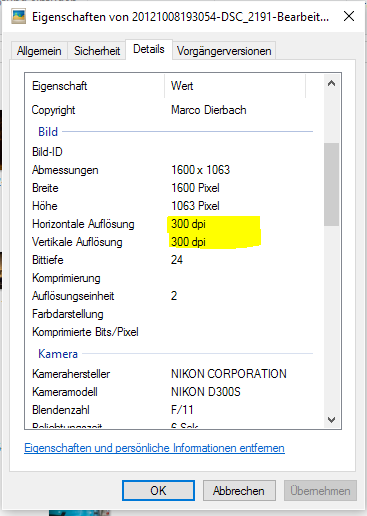Select the Details tab
Image resolution: width=367 pixels, height=516 pixels.
pyautogui.click(x=149, y=49)
